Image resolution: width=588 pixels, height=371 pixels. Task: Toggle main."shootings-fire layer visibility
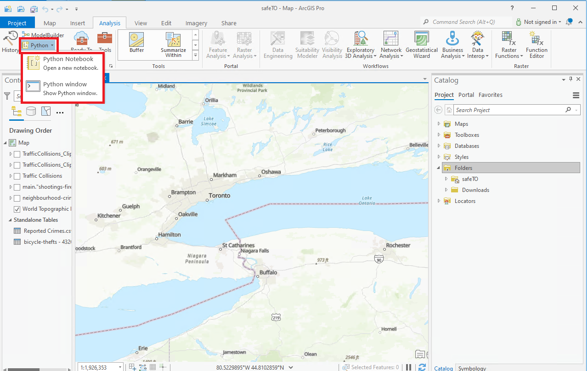click(x=17, y=187)
